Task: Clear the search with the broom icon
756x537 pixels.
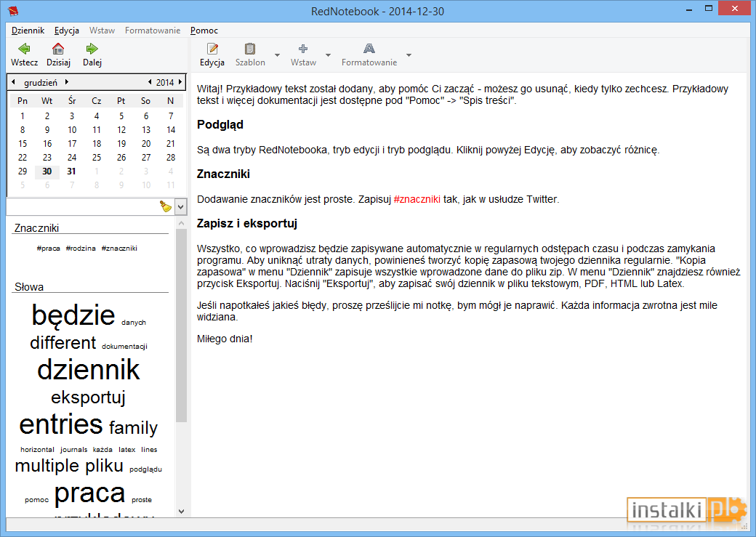Action: click(166, 207)
